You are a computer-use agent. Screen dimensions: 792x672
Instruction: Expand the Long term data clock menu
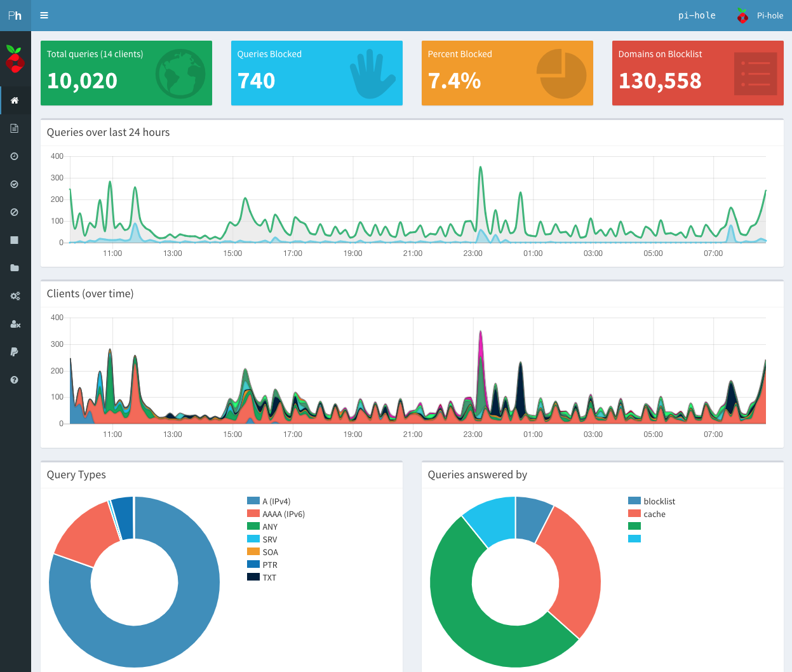coord(15,156)
